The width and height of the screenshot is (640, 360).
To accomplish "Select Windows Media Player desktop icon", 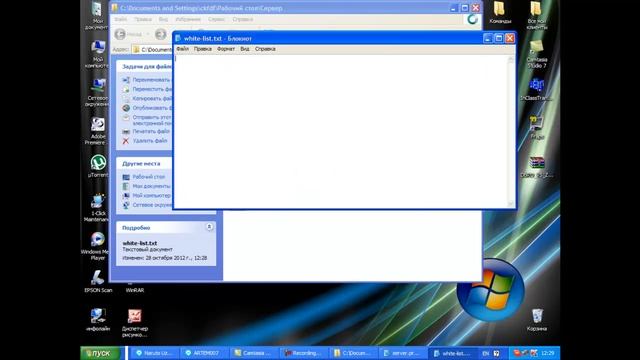I will click(97, 246).
